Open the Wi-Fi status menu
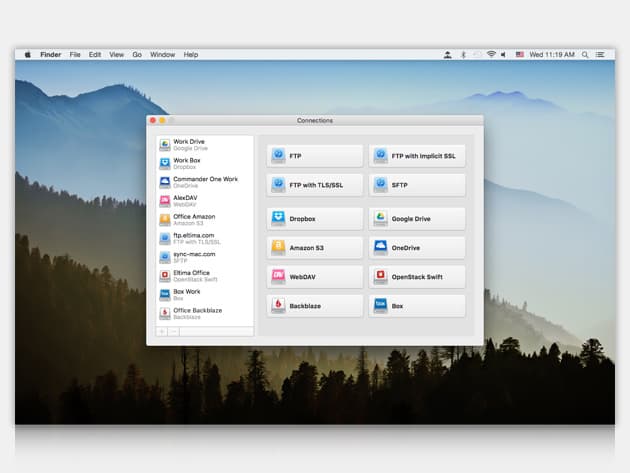 (x=491, y=54)
